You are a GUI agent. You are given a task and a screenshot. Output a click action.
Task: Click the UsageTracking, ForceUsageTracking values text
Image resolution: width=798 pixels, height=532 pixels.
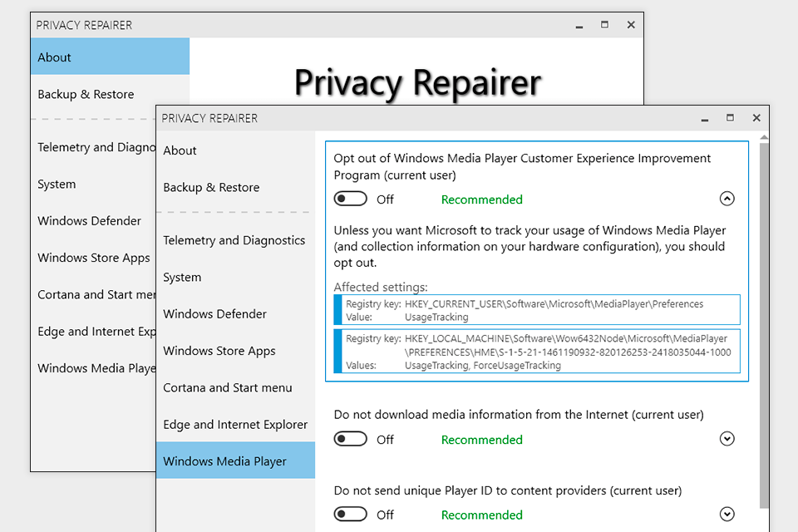pyautogui.click(x=482, y=366)
